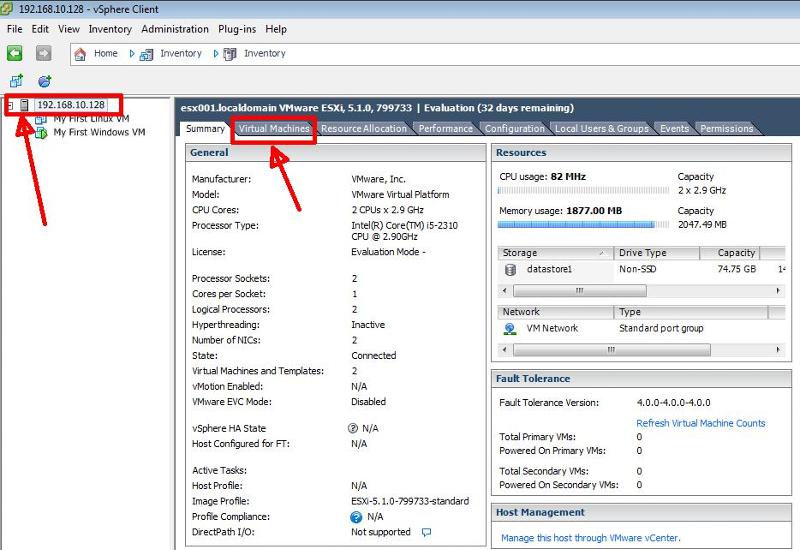Open the View menu
This screenshot has height=550, width=800.
69,29
